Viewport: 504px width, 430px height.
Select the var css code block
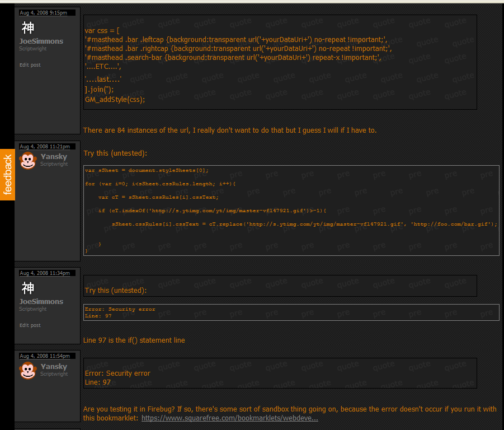tap(280, 62)
